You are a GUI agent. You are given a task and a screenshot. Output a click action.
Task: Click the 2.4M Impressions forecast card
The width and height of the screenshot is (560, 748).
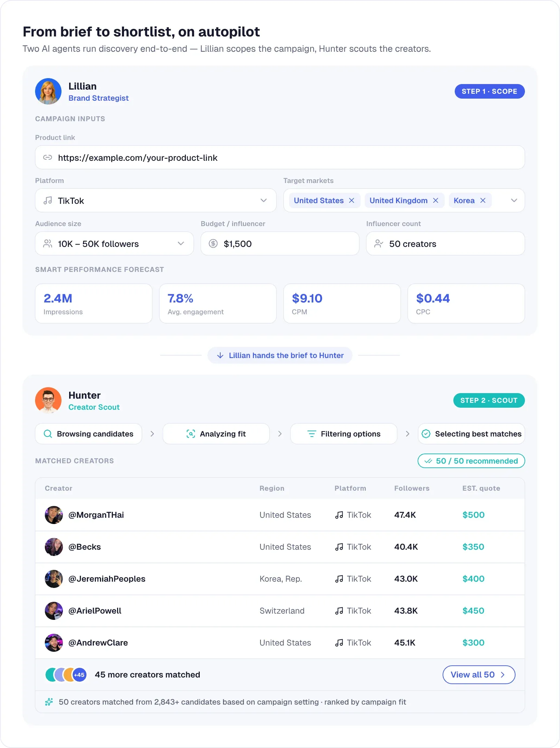click(x=94, y=304)
